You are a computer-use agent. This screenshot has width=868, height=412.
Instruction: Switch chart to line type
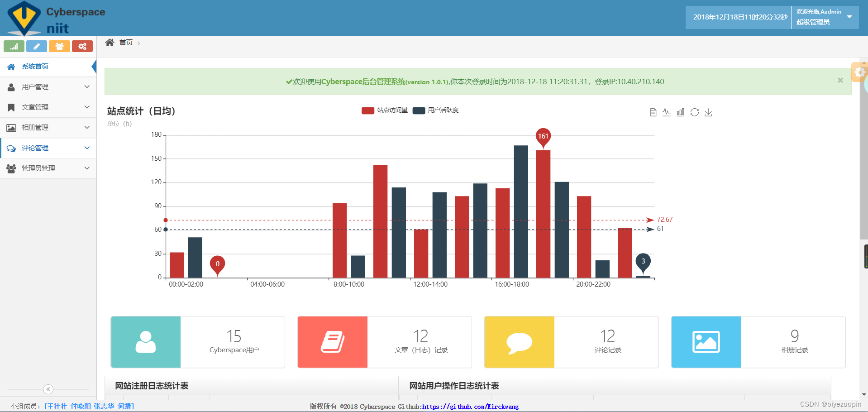point(667,112)
